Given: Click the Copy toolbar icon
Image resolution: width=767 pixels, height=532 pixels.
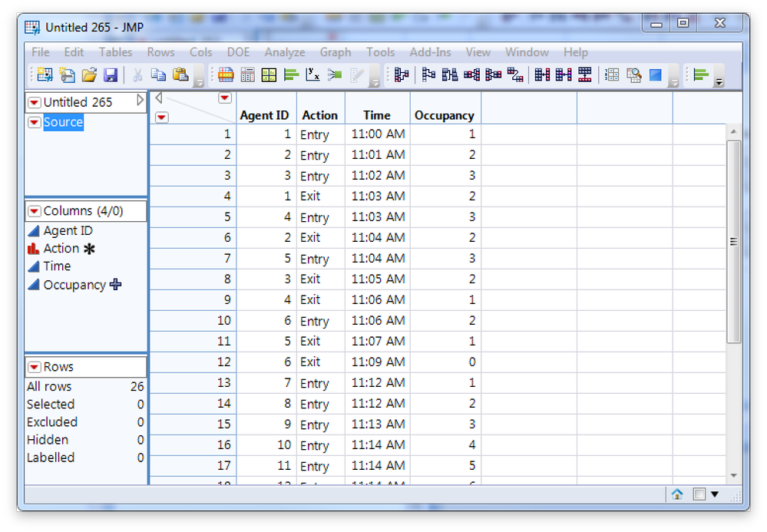Looking at the screenshot, I should tap(158, 74).
